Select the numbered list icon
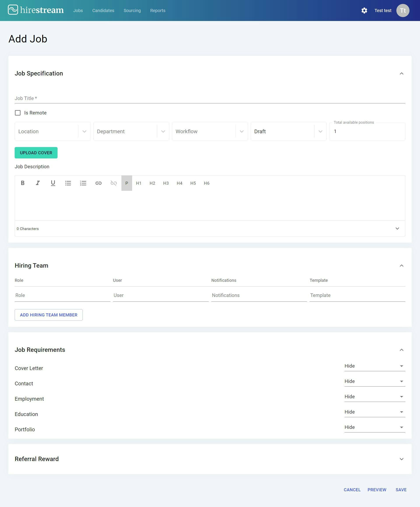The image size is (420, 507). [83, 183]
